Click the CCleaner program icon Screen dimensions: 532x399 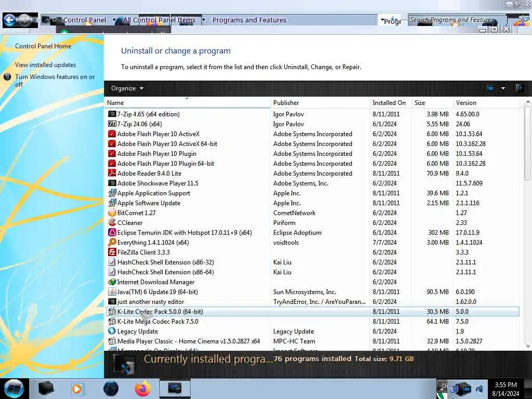click(112, 222)
